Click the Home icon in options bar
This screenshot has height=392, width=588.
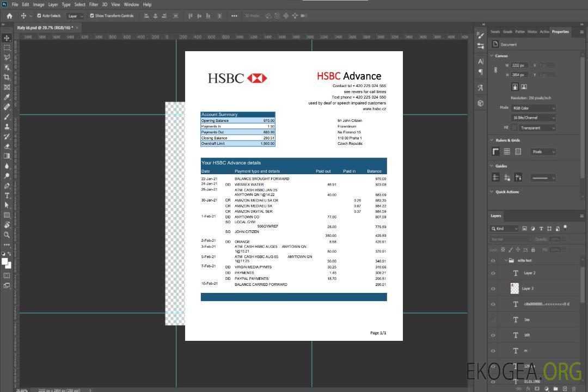9,16
